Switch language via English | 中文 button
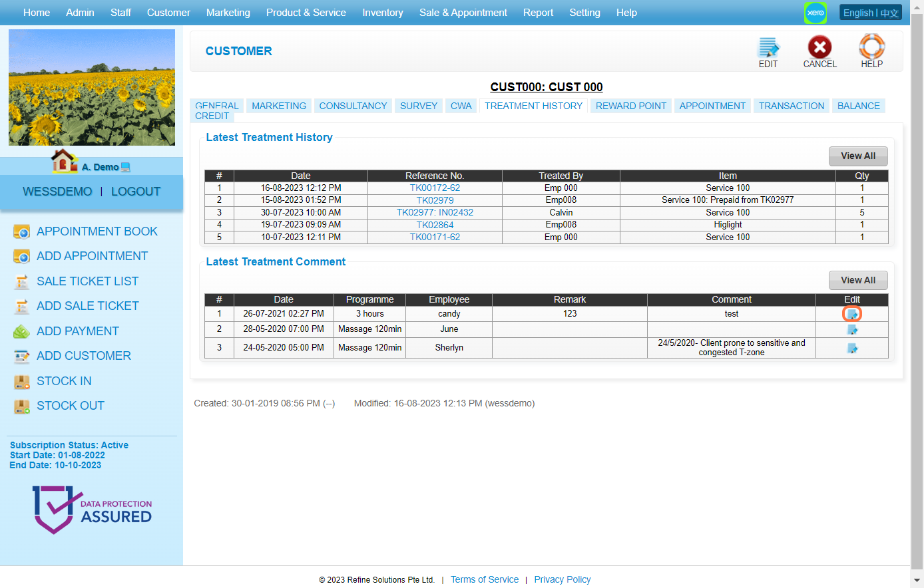This screenshot has height=588, width=924. pyautogui.click(x=871, y=13)
